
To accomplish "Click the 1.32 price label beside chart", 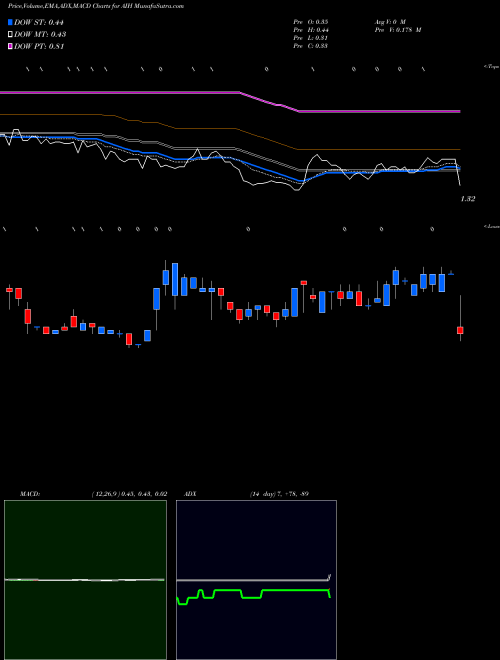I will pos(468,199).
